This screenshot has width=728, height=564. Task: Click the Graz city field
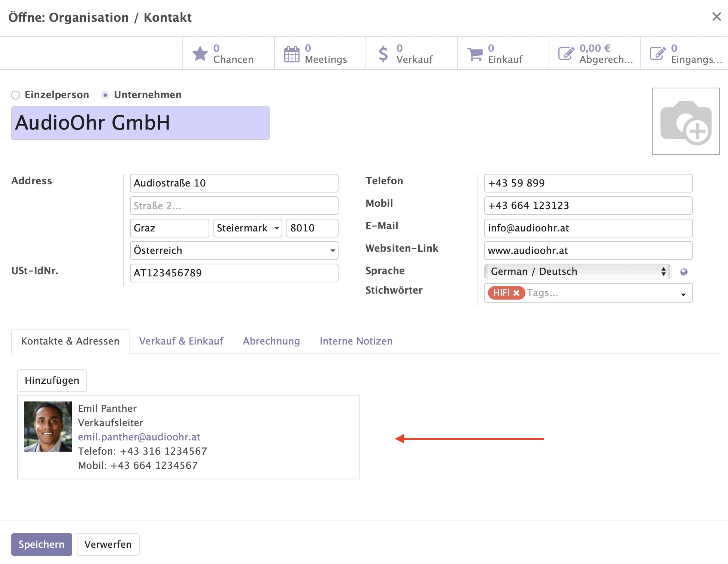pos(170,228)
